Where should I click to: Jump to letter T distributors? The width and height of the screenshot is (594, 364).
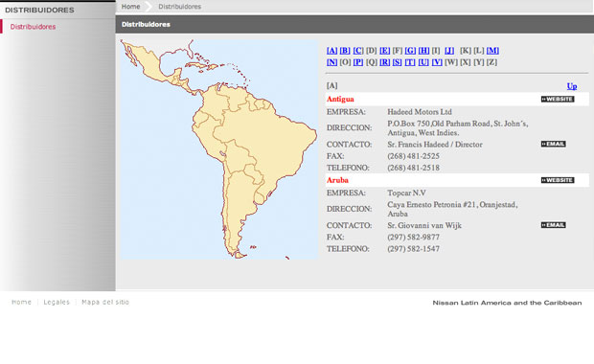click(x=410, y=62)
